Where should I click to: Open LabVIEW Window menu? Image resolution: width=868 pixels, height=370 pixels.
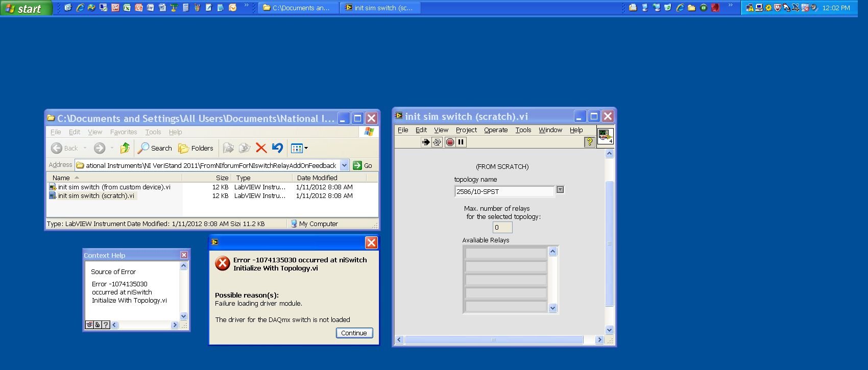(x=550, y=130)
